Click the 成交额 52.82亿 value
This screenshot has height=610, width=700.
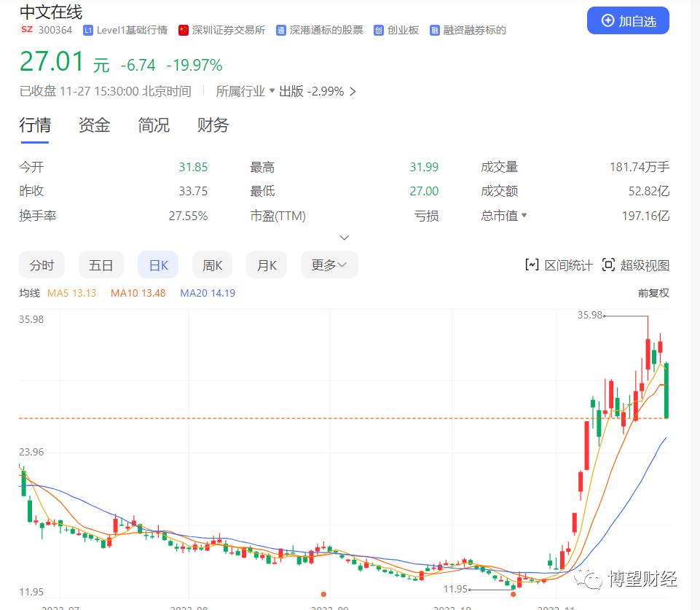(649, 191)
